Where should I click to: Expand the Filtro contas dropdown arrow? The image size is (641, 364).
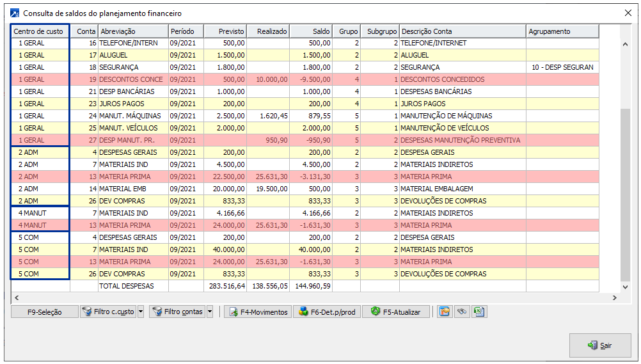210,312
